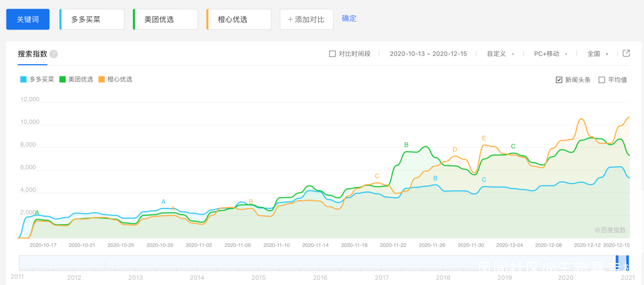The width and height of the screenshot is (644, 285).
Task: Open the PC+移动 device dropdown
Action: [550, 54]
